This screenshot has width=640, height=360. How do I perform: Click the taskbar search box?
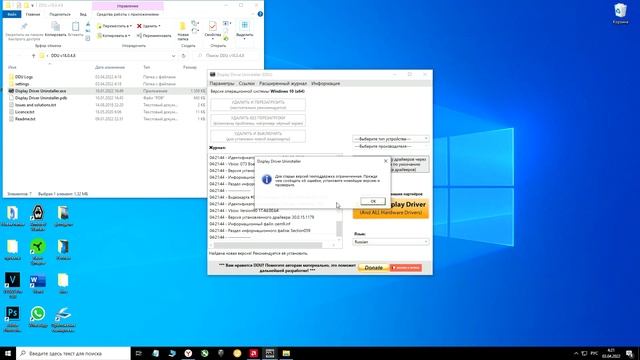pos(73,353)
